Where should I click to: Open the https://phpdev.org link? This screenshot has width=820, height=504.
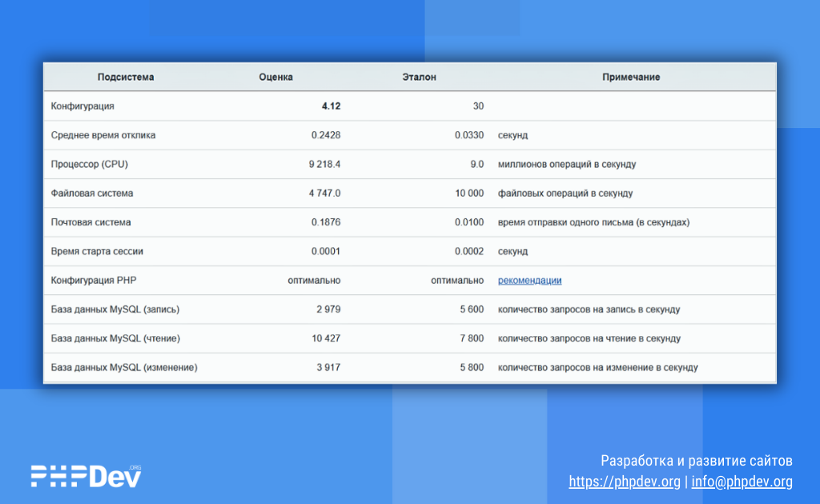(625, 482)
